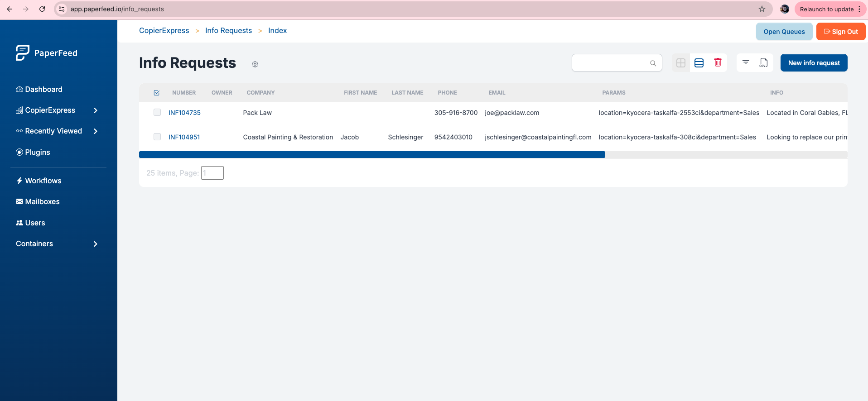Click the kyocera-taskalfa-308ci params cell
Viewport: 868px width, 401px height.
[x=677, y=137]
